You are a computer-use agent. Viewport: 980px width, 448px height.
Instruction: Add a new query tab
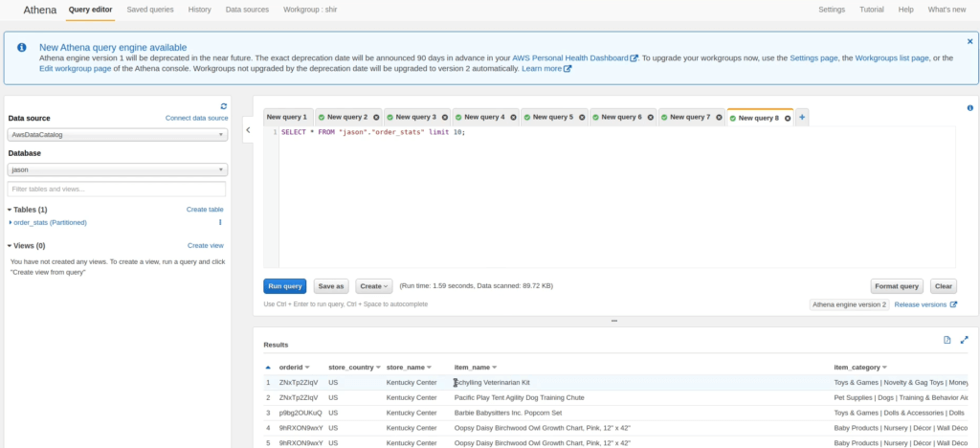802,117
